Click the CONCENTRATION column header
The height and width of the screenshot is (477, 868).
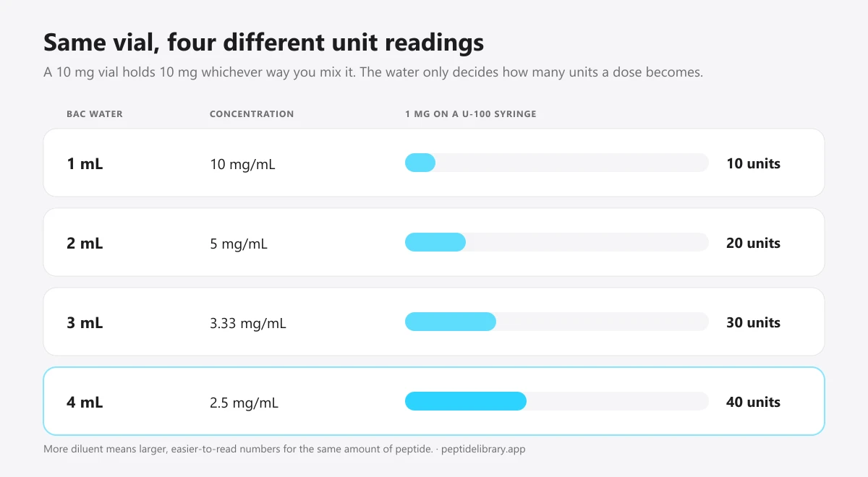point(252,114)
